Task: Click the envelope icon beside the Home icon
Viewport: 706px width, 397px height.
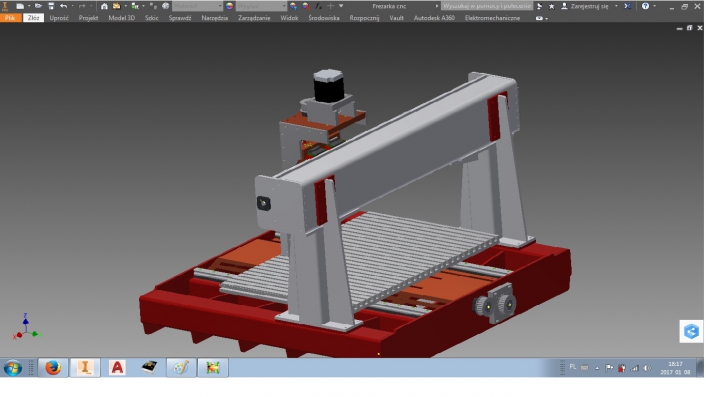Action: tap(117, 6)
